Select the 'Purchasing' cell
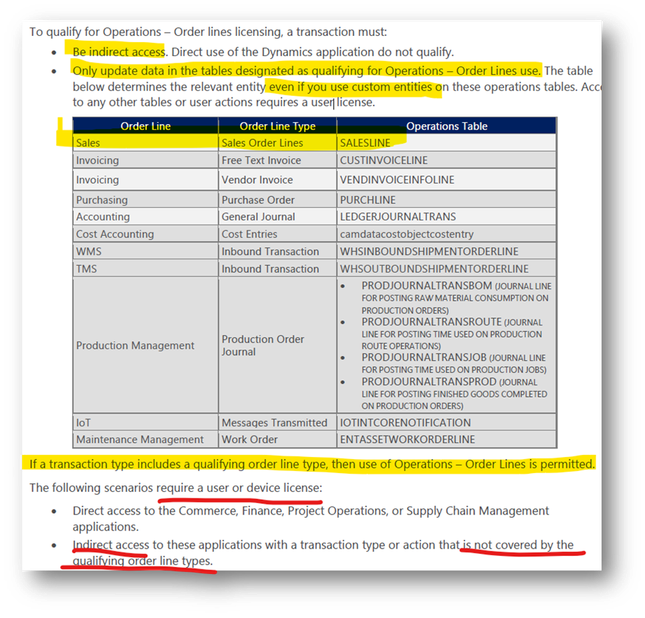 click(146, 200)
